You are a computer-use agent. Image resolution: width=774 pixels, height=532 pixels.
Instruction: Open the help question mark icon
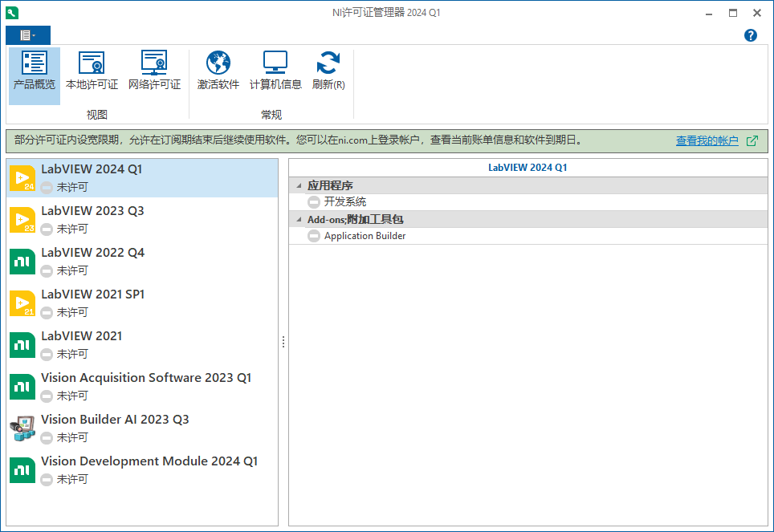click(750, 35)
